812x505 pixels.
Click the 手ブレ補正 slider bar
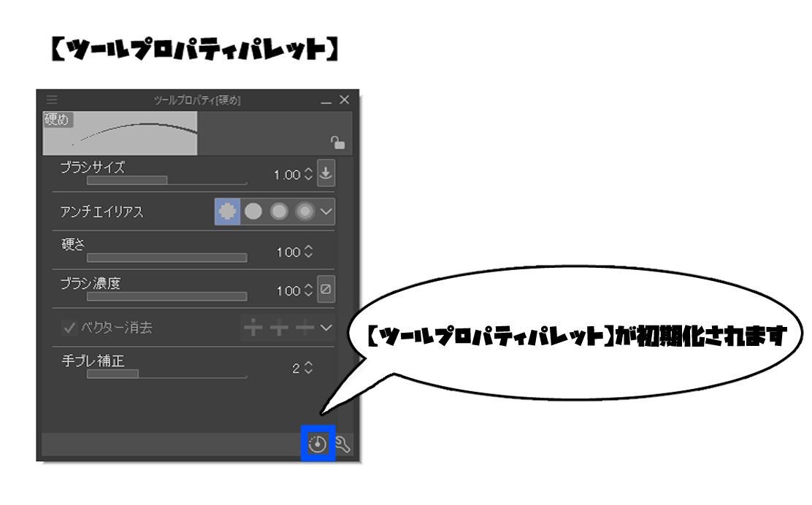click(x=166, y=374)
